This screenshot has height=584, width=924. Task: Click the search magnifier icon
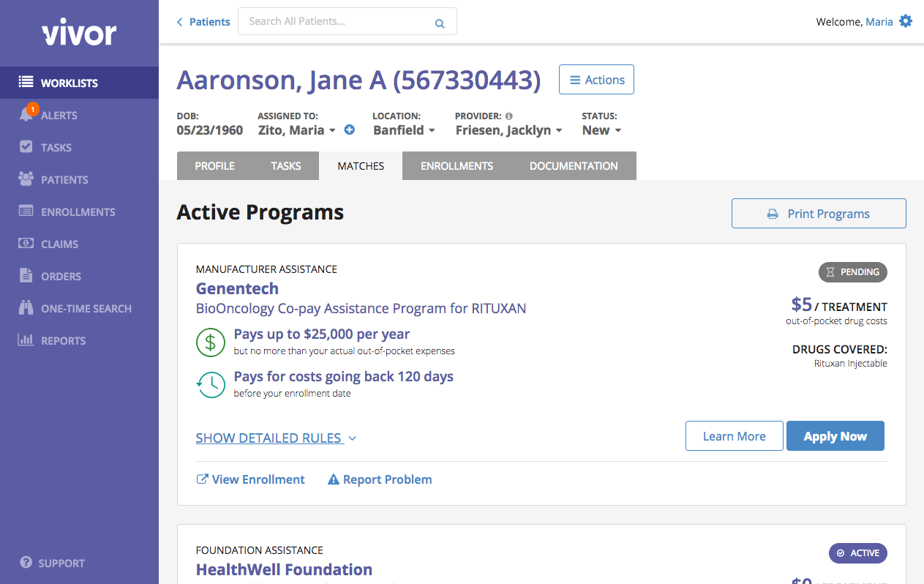440,23
